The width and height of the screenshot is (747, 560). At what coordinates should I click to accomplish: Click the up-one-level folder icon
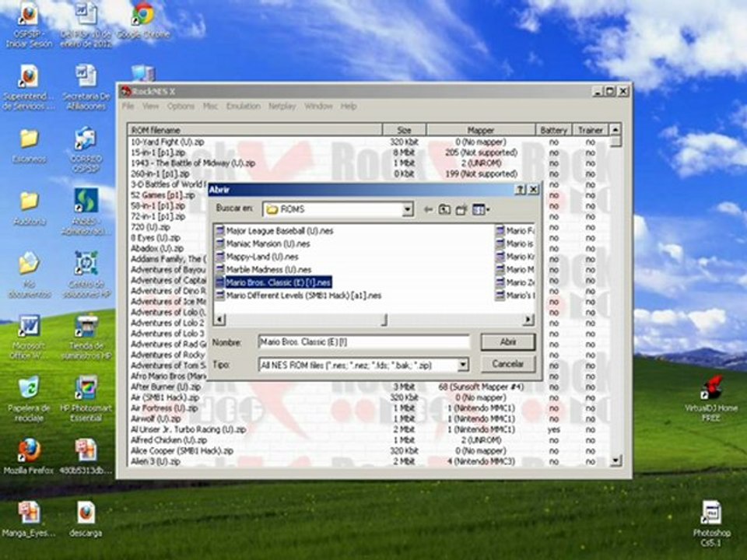(444, 209)
